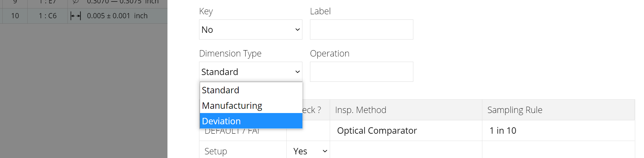
Task: Click the 1 : C6 location cell
Action: pos(48,16)
